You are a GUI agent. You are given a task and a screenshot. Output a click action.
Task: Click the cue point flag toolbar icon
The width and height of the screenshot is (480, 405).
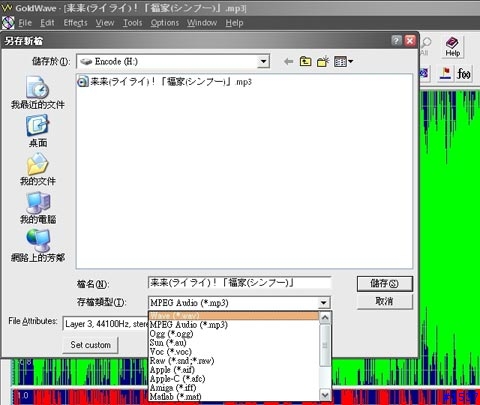[445, 73]
